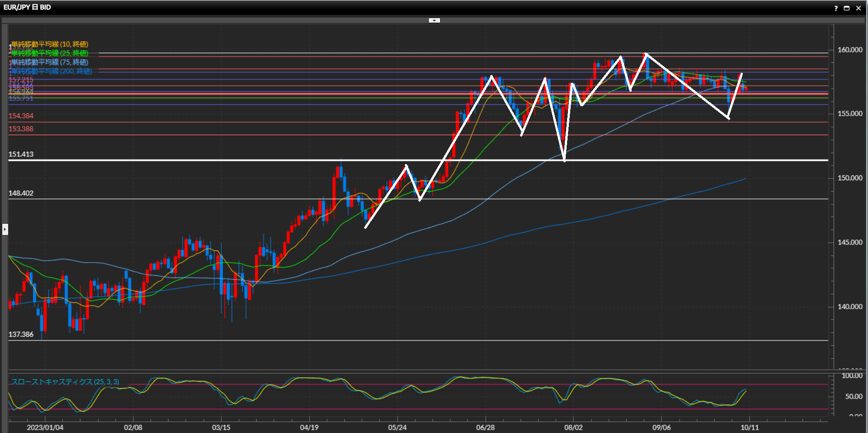Viewport: 868px width, 433px height.
Task: Click the red 154.384 price line label
Action: [21, 116]
